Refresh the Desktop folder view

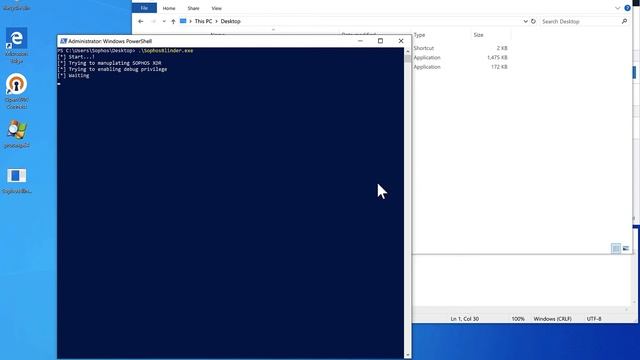(533, 21)
